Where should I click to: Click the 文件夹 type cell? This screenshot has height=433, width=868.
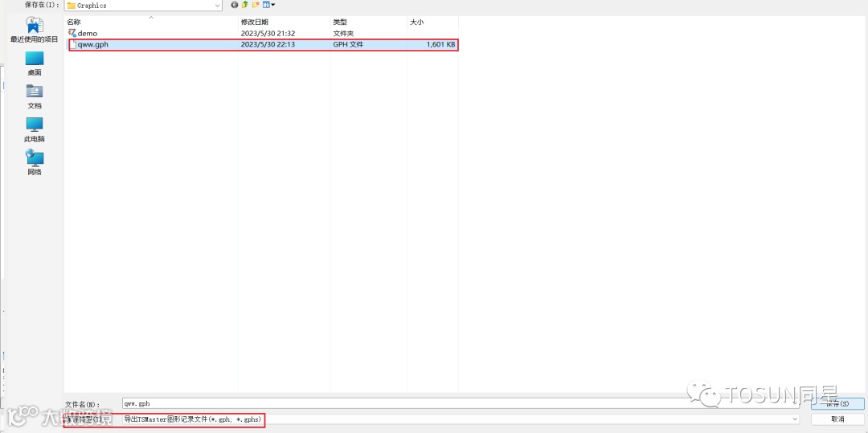click(343, 33)
